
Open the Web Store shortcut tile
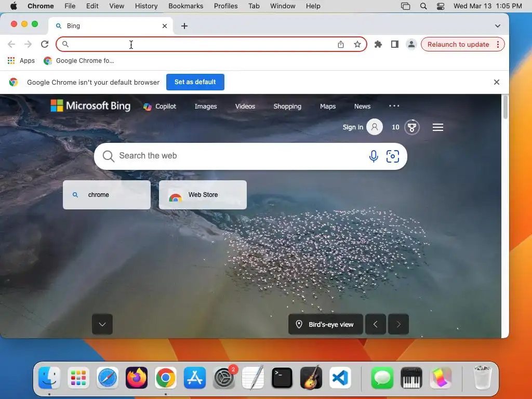point(203,195)
